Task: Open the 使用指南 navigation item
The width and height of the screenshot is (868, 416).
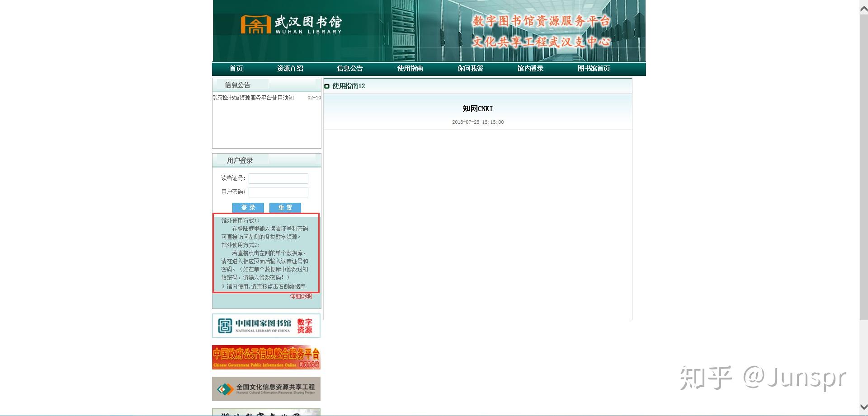Action: 410,69
